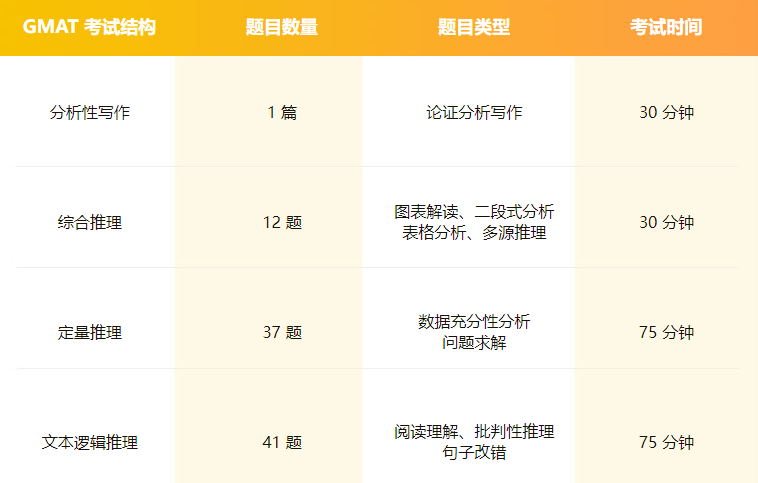758x483 pixels.
Task: Select the "1 篇" quantity cell
Action: [282, 112]
